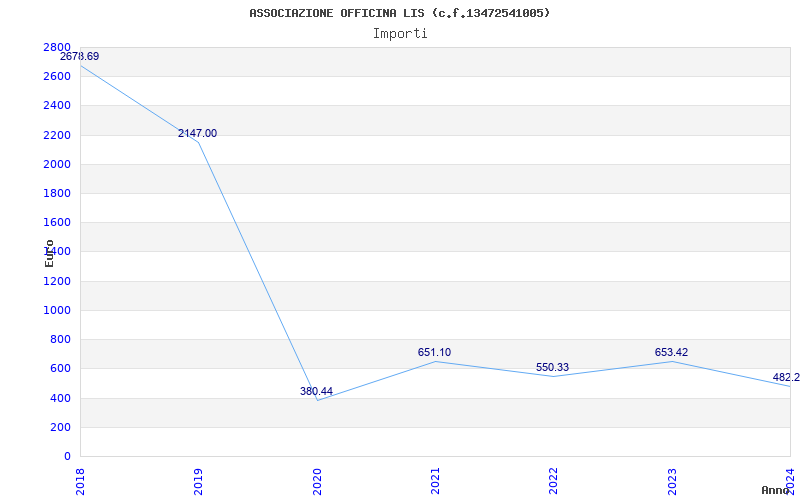Click the 2000 y-axis tick label

click(57, 164)
